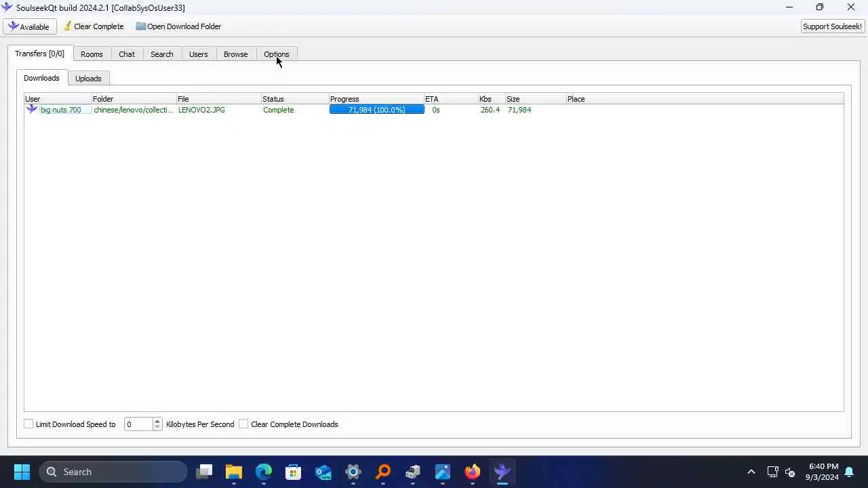The image size is (868, 488).
Task: Sort by the Progress column header
Action: pos(376,99)
